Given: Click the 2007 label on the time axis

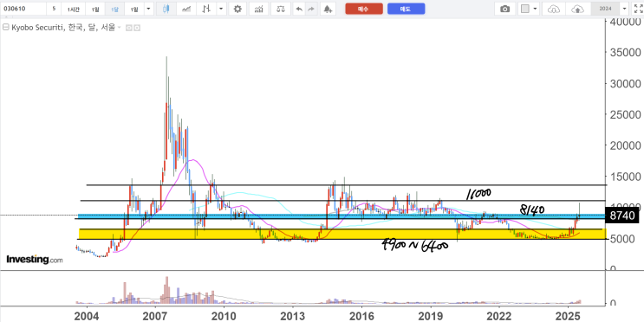Looking at the screenshot, I should tap(155, 316).
